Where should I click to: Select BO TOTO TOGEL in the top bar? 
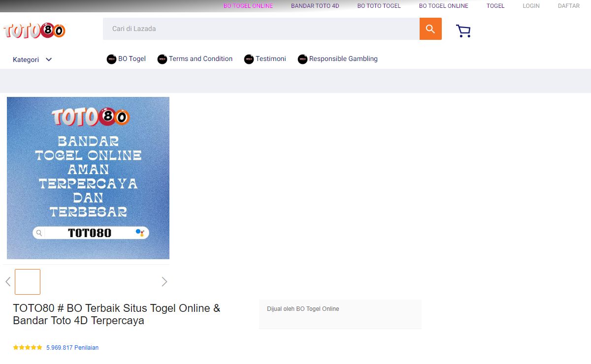click(379, 6)
